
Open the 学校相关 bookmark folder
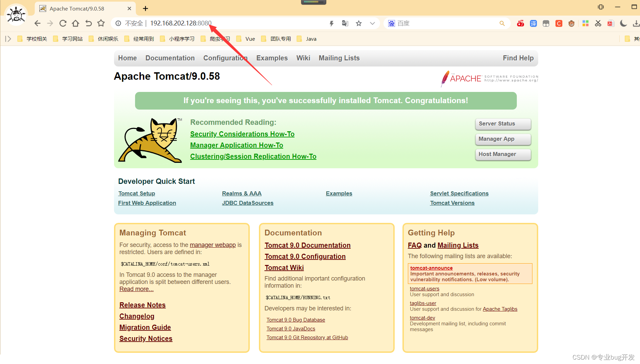pyautogui.click(x=32, y=39)
